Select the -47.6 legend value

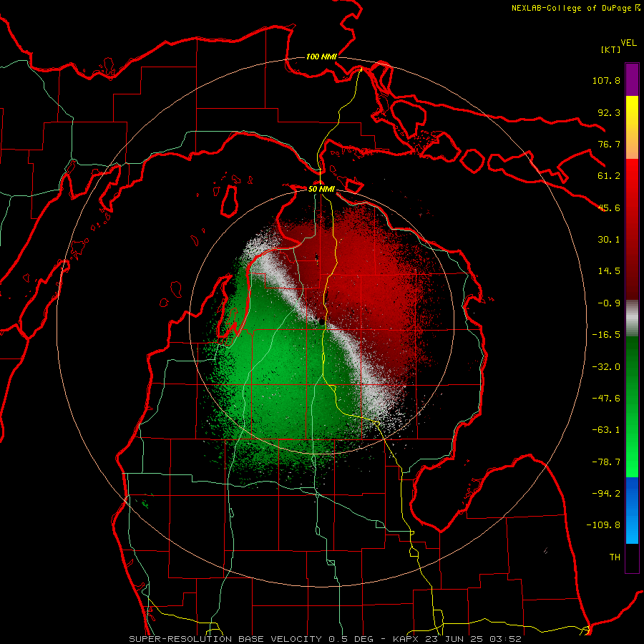(606, 399)
